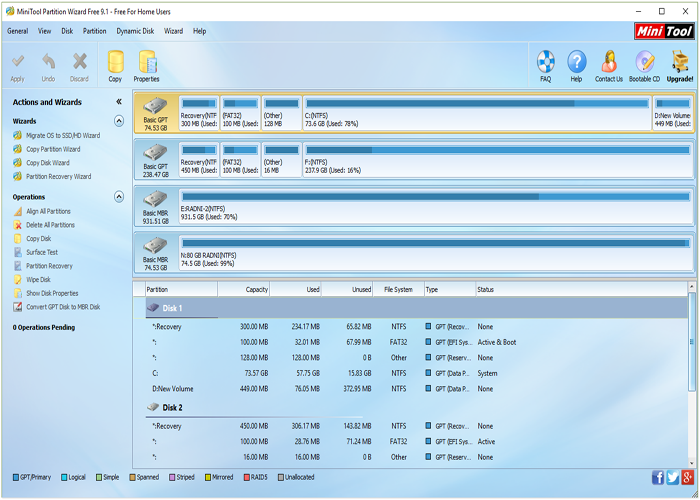700x500 pixels.
Task: Start the Copy Disk Wizard
Action: click(x=47, y=163)
